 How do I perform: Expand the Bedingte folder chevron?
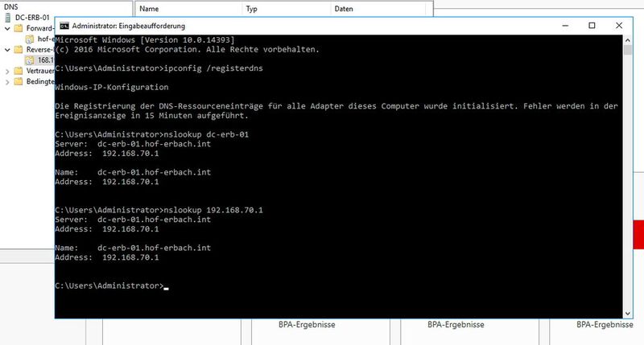tap(7, 82)
